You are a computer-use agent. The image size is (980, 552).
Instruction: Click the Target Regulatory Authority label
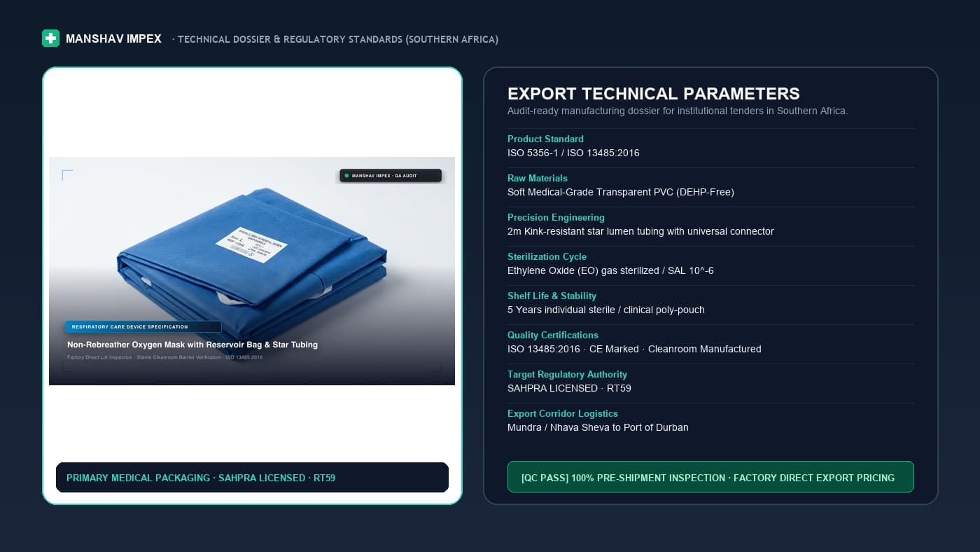point(567,374)
